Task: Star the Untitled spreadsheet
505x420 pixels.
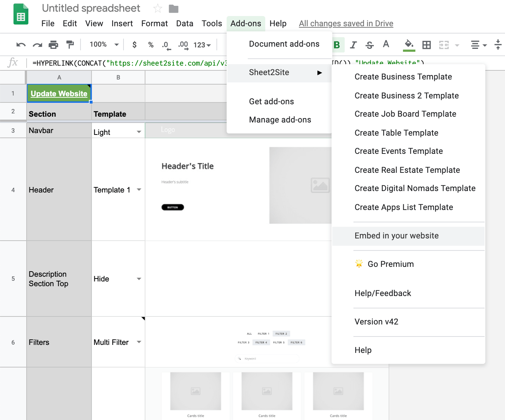Action: click(x=157, y=8)
